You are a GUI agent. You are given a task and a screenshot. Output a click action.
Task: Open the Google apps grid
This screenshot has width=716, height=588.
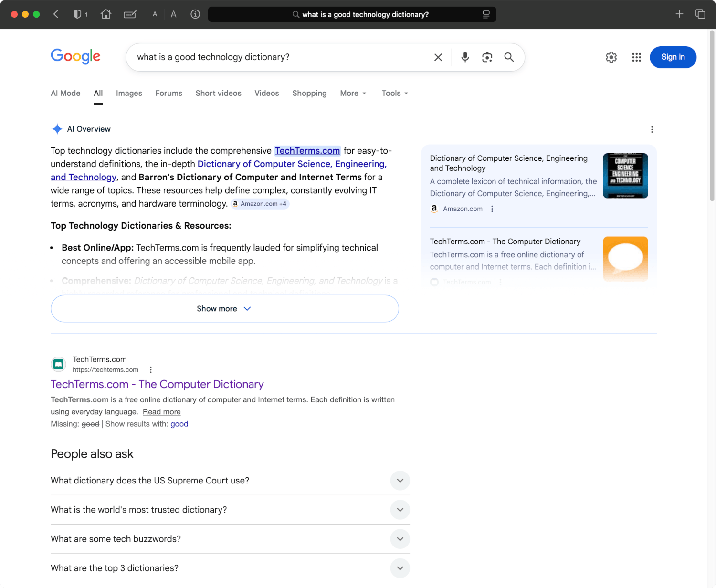tap(636, 57)
